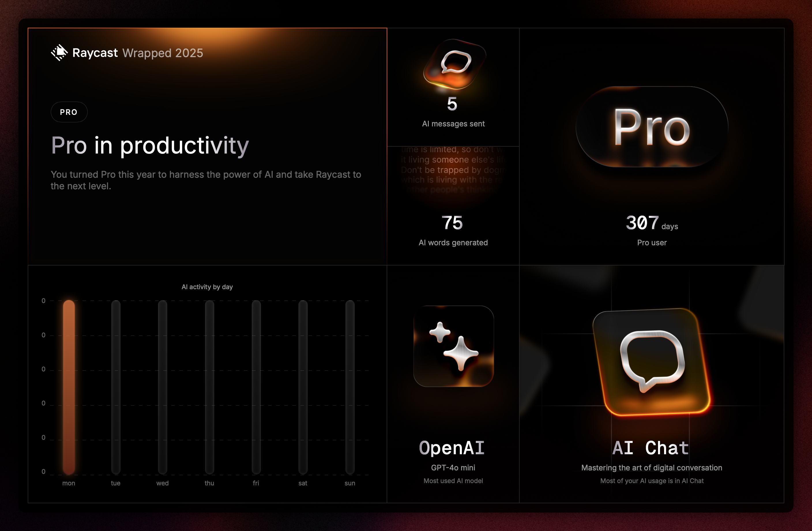
Task: Click the GPT-4o mini model label
Action: 453,468
